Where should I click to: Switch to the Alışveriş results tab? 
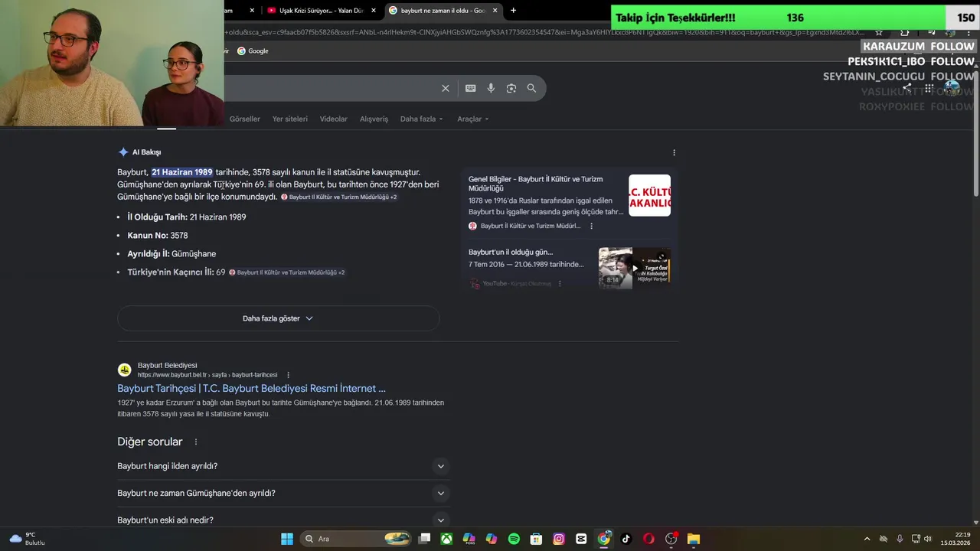point(374,119)
